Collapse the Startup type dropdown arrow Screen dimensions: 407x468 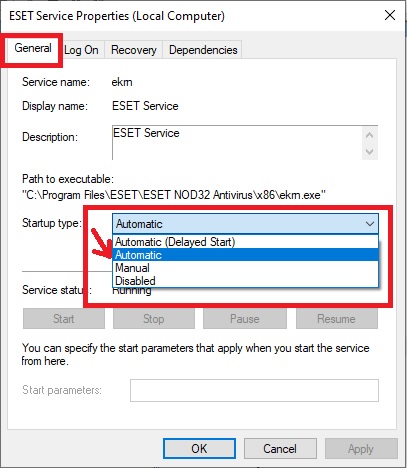369,224
